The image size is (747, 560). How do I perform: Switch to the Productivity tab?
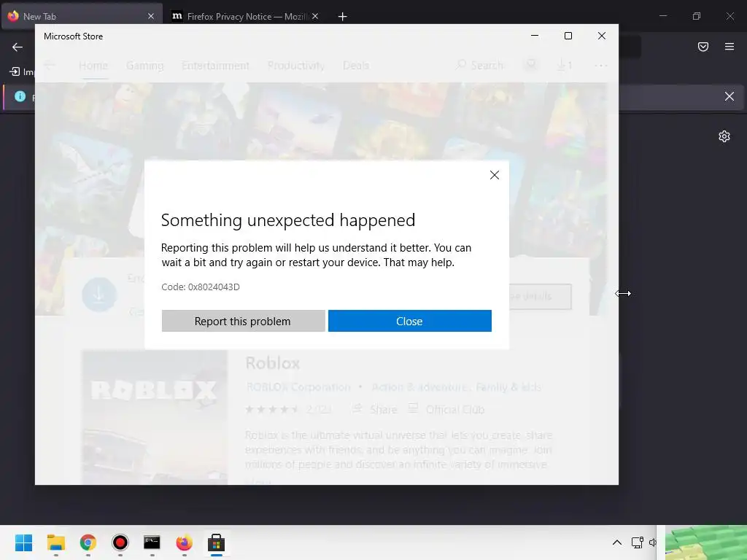pos(296,65)
